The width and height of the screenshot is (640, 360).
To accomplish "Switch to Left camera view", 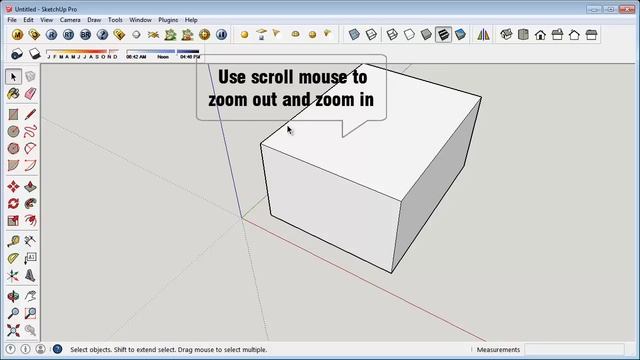I will [591, 35].
